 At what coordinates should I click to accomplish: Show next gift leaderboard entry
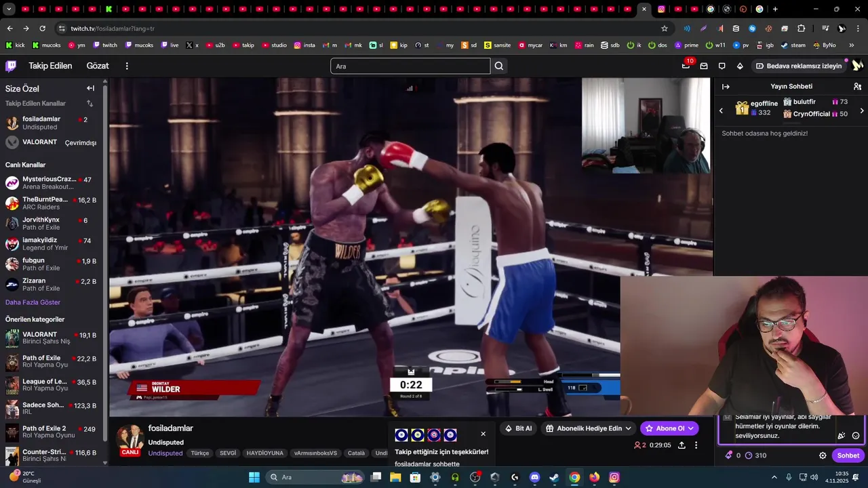click(862, 110)
